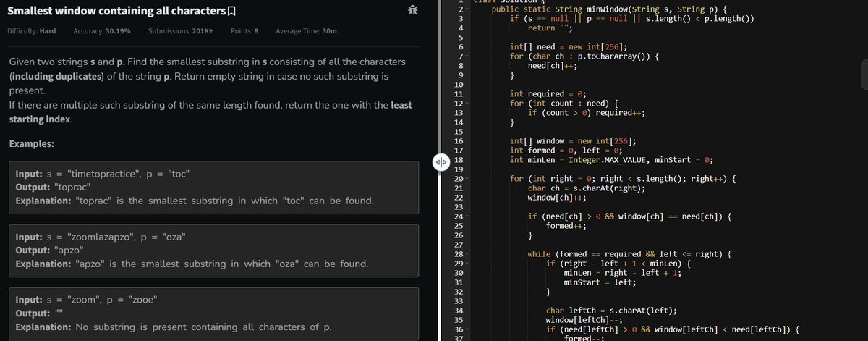Click the problem title heading
Viewport: 868px width, 341px height.
point(116,10)
